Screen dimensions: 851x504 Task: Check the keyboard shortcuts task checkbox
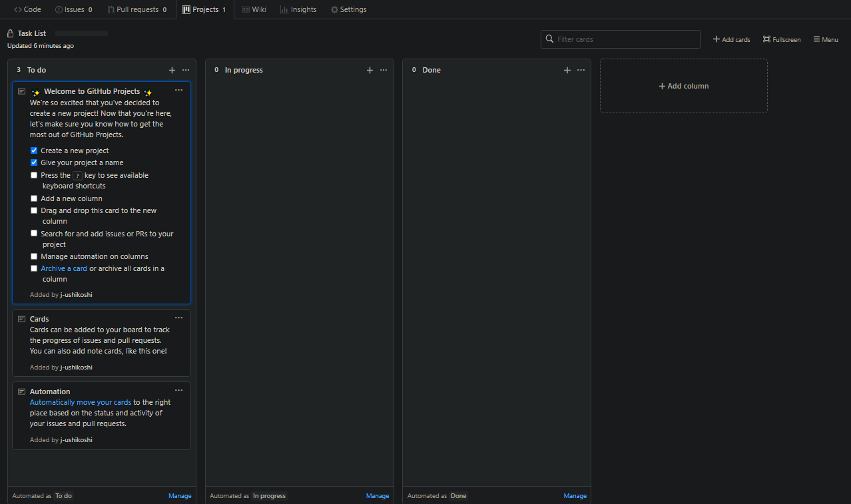34,175
